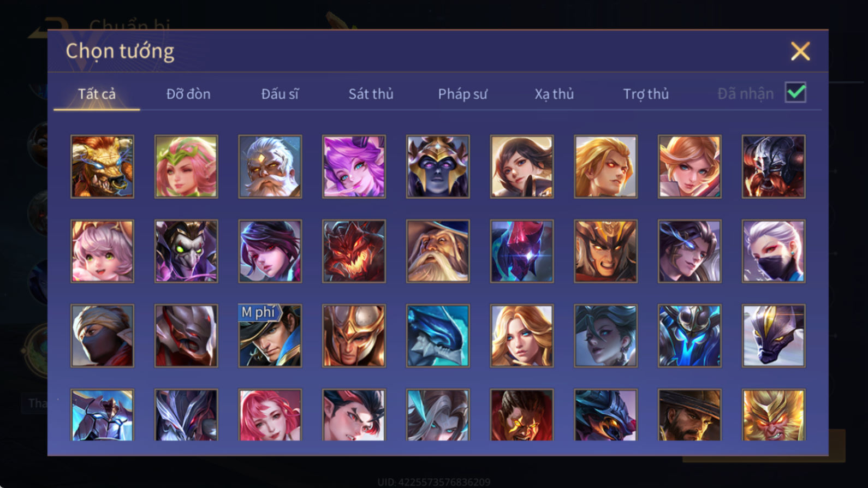Screen dimensions: 868x488
Task: Pick the blue ice dragon hero portrait
Action: click(438, 336)
